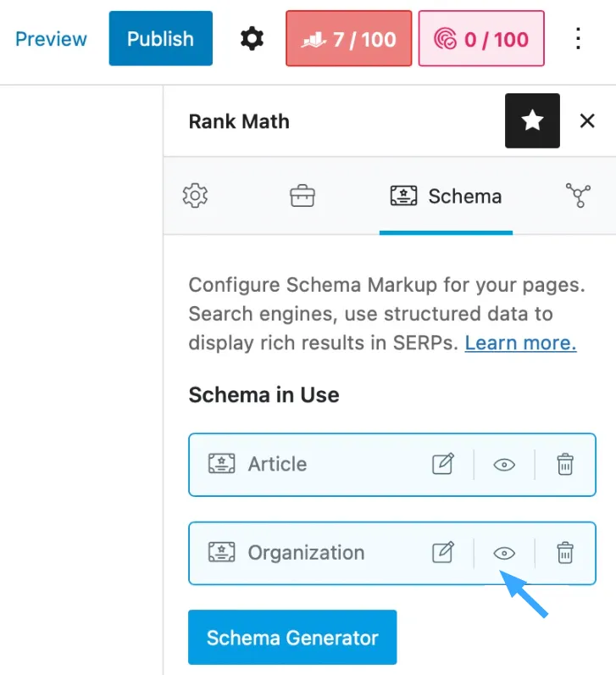Preview the Organization schema with eye icon

pyautogui.click(x=504, y=553)
